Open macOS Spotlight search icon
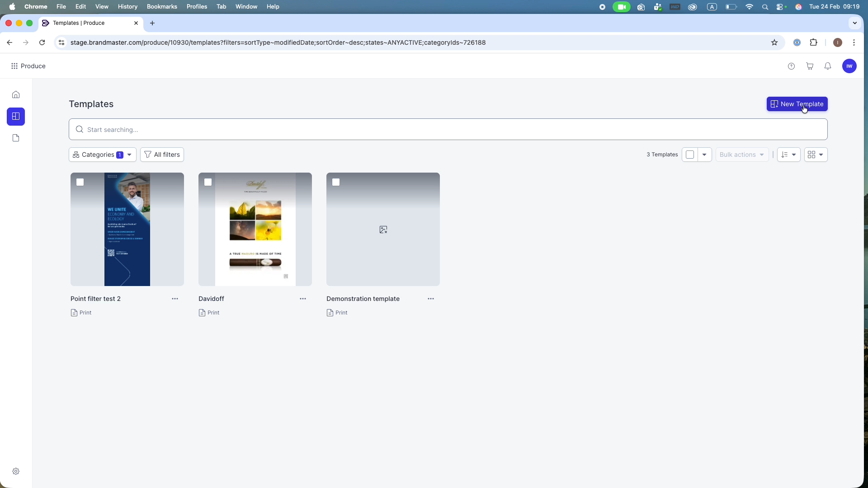Image resolution: width=868 pixels, height=488 pixels. coord(765,7)
